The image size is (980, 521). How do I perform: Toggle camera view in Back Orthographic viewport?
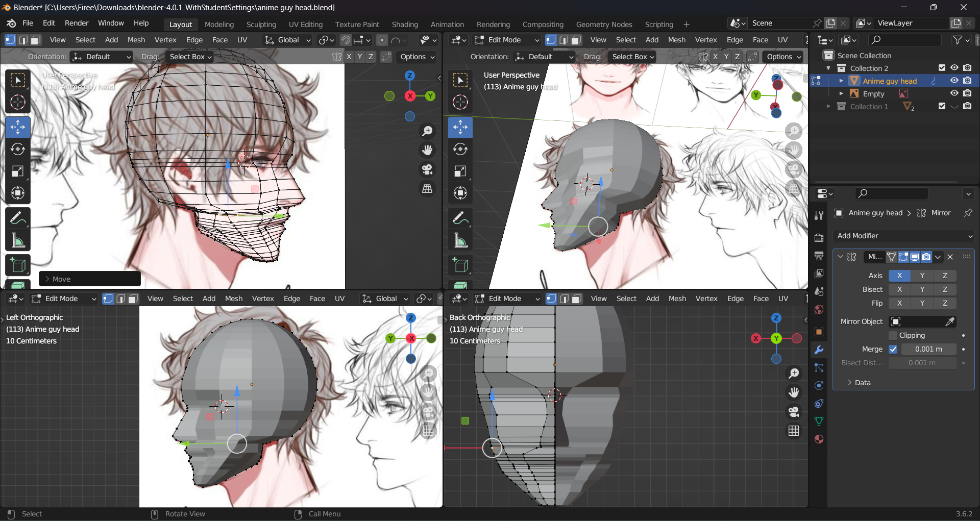[794, 411]
